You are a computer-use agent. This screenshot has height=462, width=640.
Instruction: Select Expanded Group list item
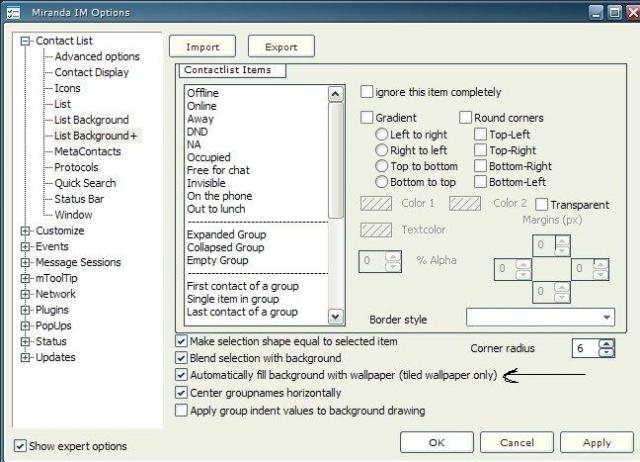(227, 235)
